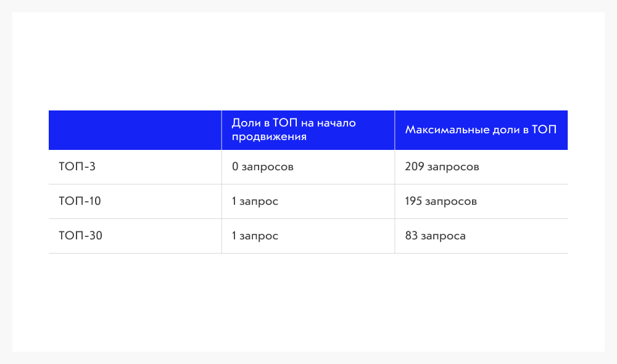The width and height of the screenshot is (617, 364).
Task: Click the ТОП-10 row label
Action: [x=80, y=201]
